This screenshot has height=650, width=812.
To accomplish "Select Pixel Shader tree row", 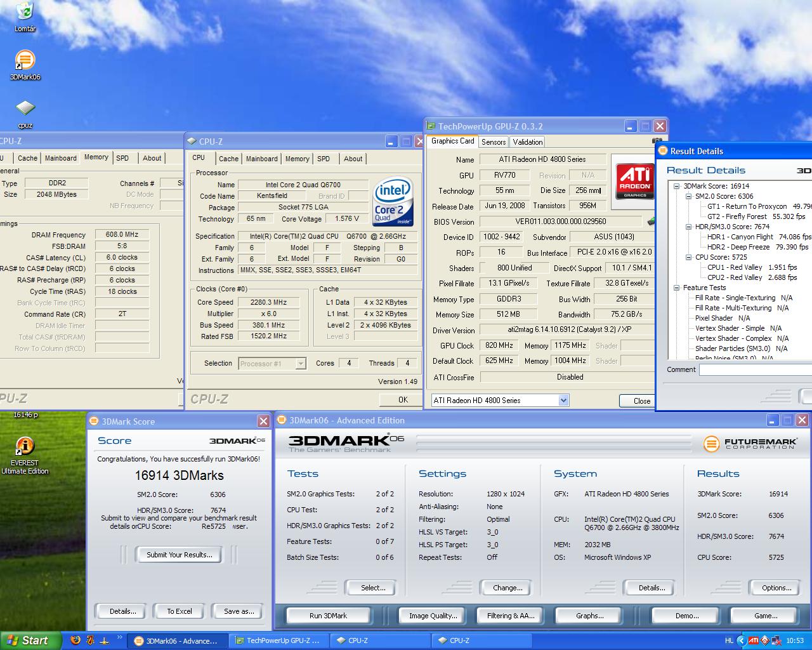I will coord(722,318).
